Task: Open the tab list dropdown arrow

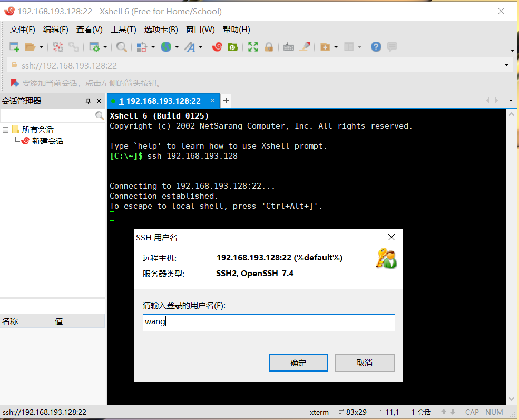Action: click(511, 101)
